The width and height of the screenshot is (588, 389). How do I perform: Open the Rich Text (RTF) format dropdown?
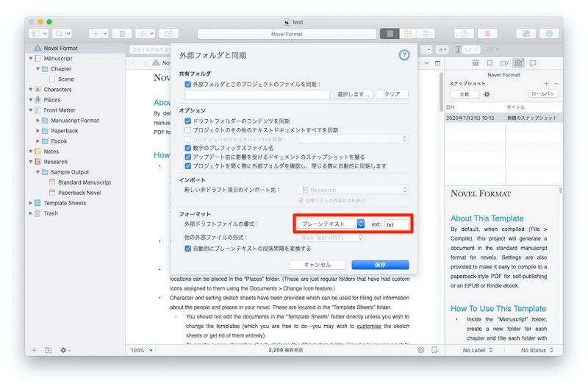331,238
